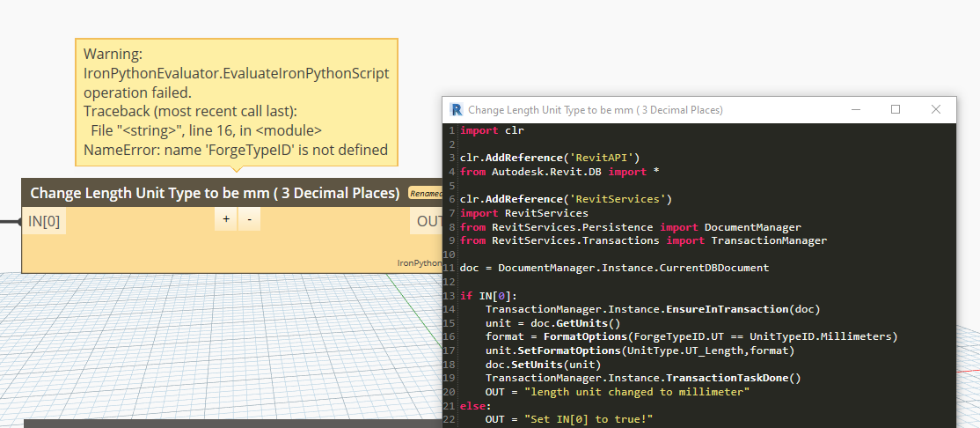Screen dimensions: 980x428
Task: Click the EnsureInTransaction(doc) code line
Action: (653, 309)
